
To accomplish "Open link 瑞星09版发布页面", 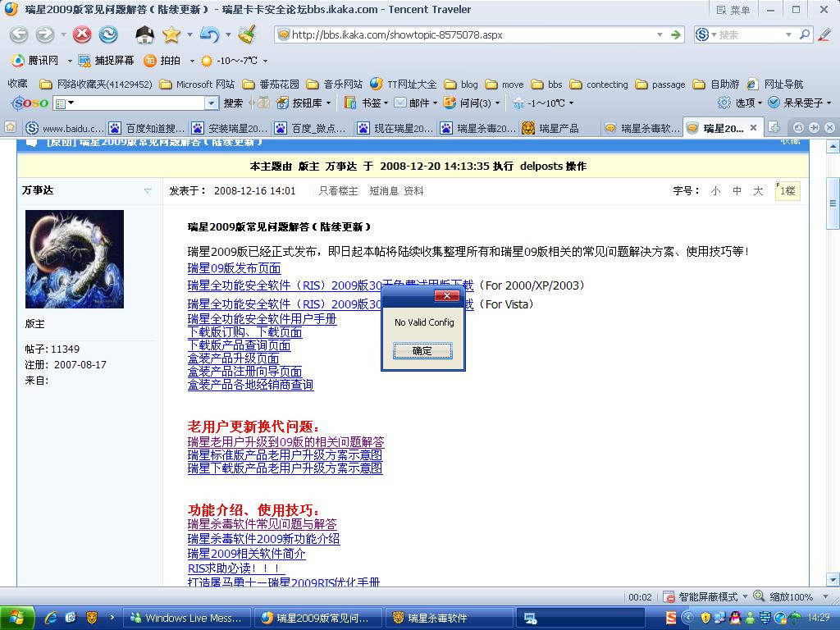I will (x=234, y=268).
